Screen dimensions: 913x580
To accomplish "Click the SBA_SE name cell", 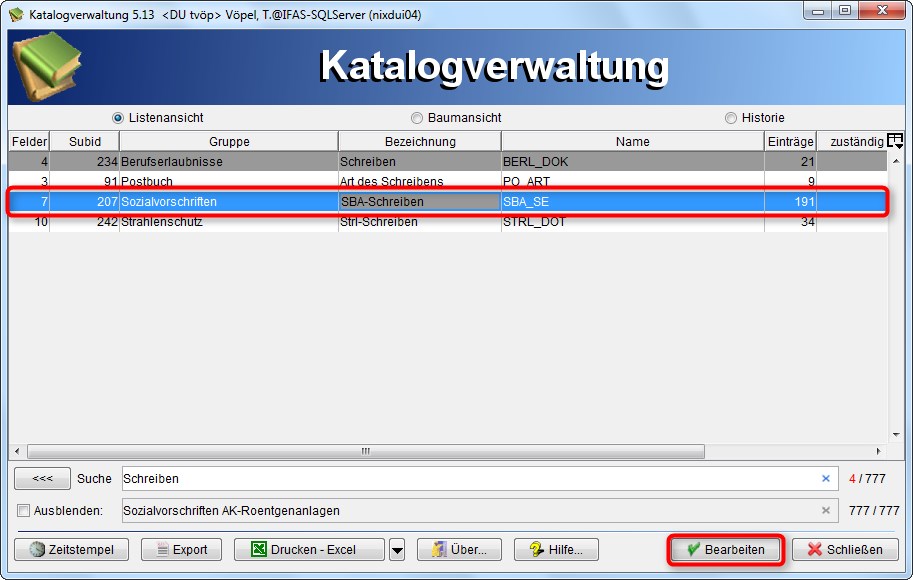I will click(x=633, y=201).
